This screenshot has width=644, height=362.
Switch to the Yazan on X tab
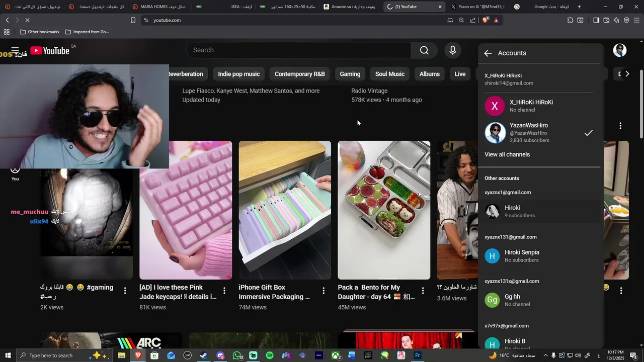click(x=478, y=7)
